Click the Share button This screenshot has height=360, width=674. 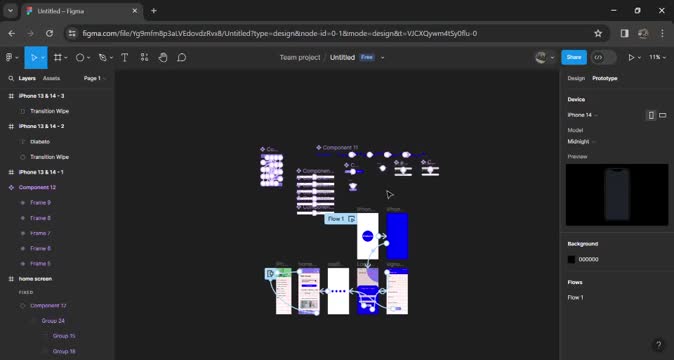coord(574,58)
